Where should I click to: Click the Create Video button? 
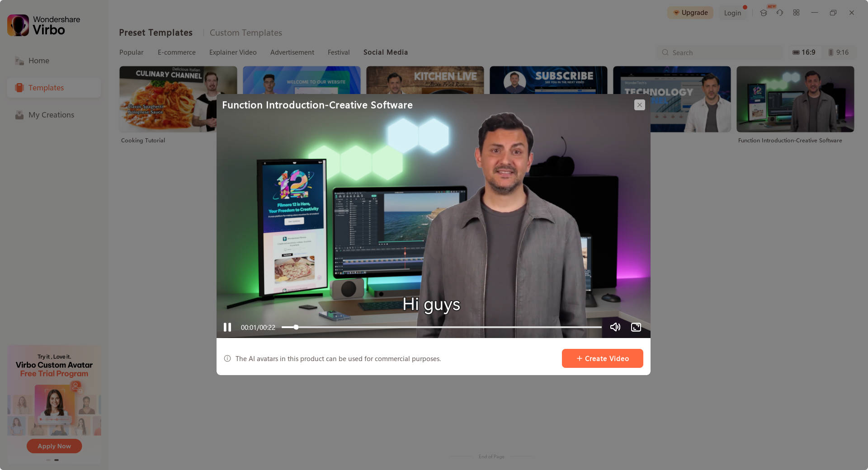tap(602, 358)
